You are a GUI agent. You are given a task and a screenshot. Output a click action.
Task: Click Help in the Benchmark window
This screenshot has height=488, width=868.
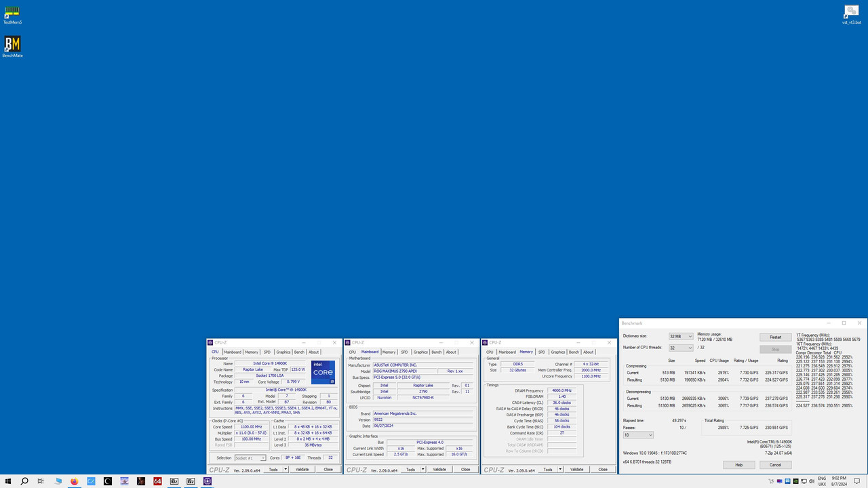pyautogui.click(x=738, y=465)
